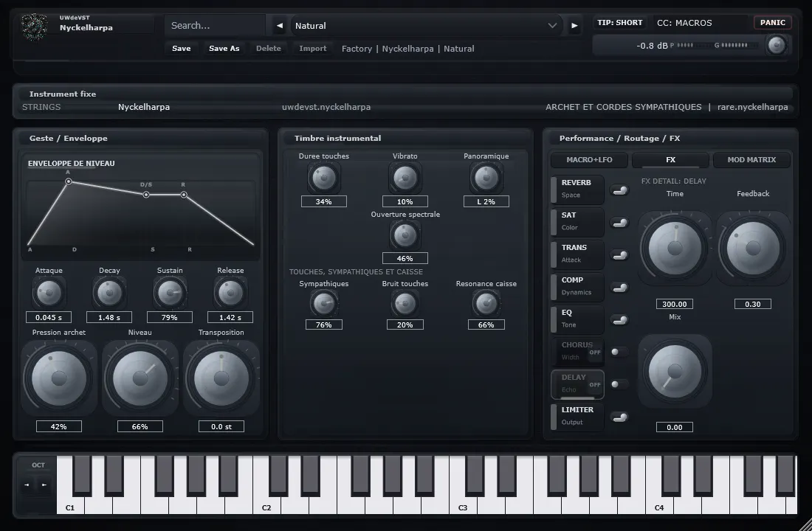Screen dimensions: 812x531
Task: Go to next preset arrow
Action: 574,25
